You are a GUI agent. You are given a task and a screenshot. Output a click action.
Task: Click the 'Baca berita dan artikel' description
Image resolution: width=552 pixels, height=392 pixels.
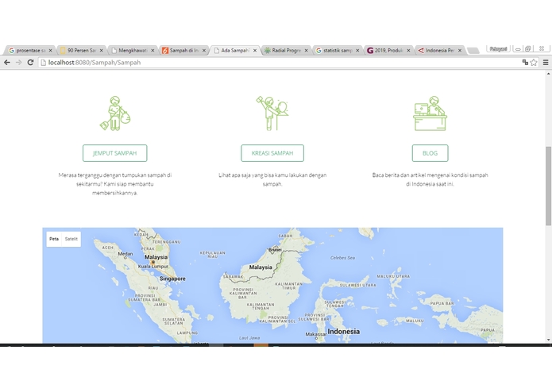430,179
